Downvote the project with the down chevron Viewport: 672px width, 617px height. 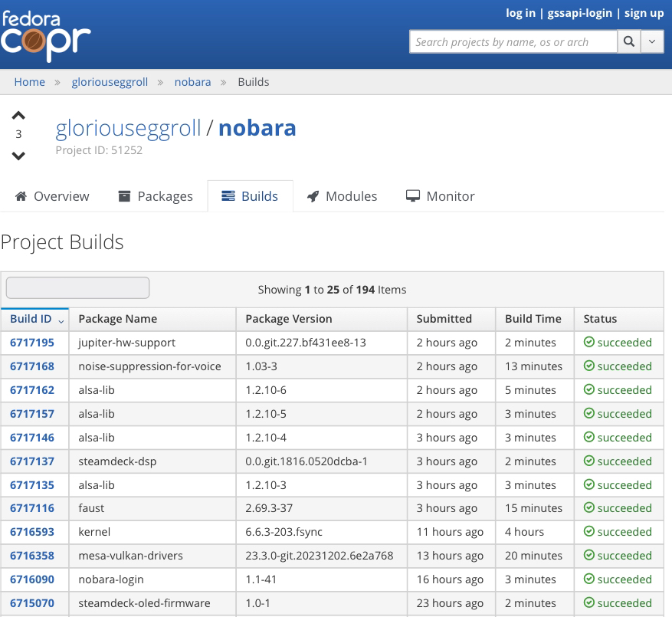click(x=18, y=156)
